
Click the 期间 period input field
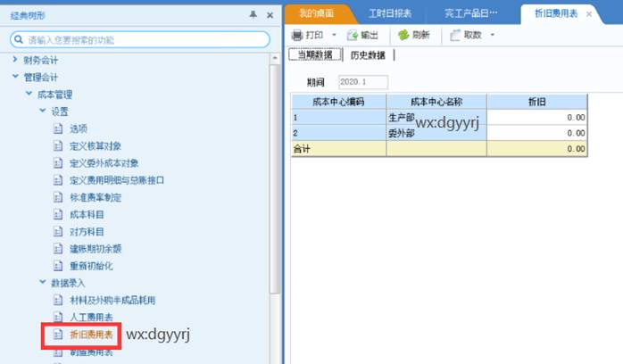coord(362,82)
